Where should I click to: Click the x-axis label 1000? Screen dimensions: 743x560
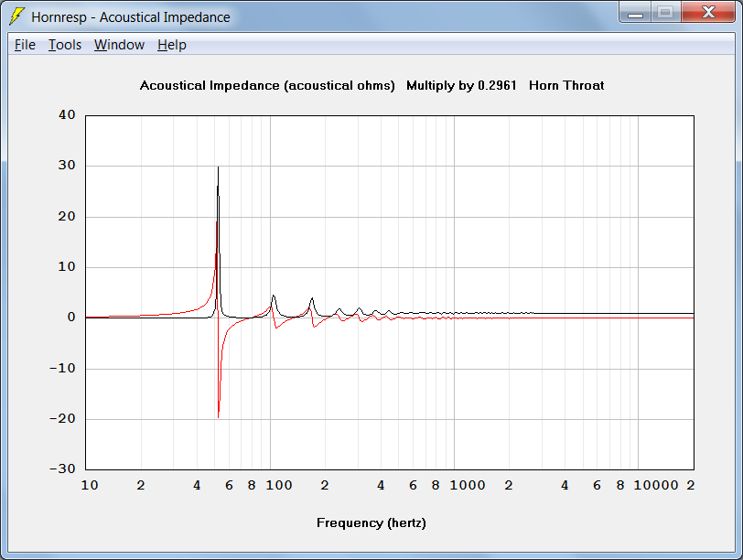[x=468, y=485]
